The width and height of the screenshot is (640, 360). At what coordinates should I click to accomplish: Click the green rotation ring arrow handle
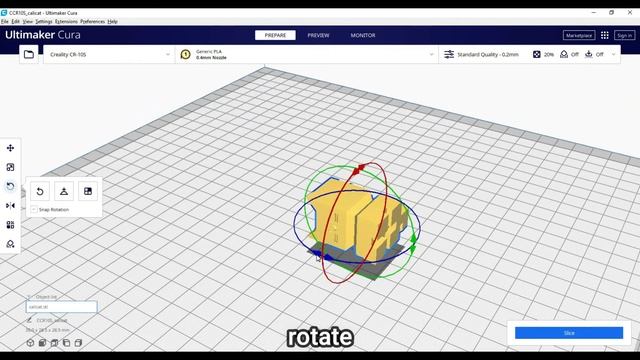pos(413,243)
